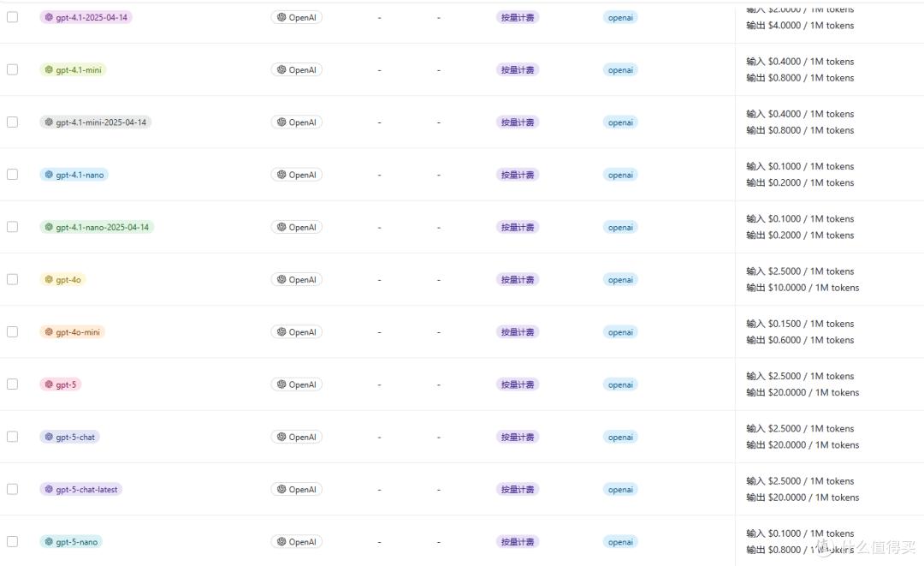924x566 pixels.
Task: Click the 按量计费 tag in gpt-5 row
Action: pos(518,384)
